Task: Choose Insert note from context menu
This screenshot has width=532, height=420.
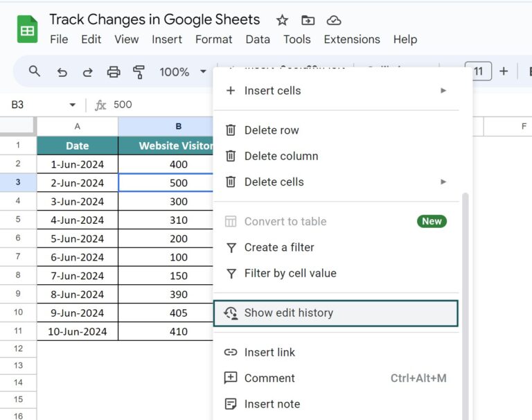Action: tap(336, 404)
